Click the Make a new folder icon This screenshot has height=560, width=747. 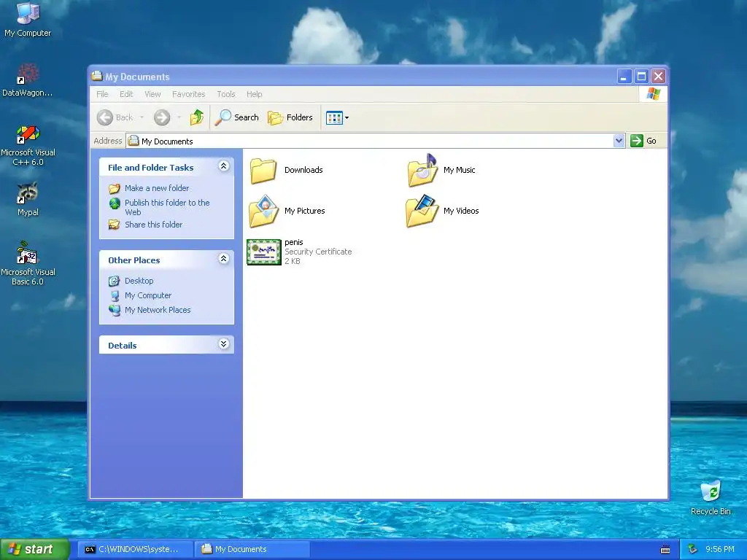click(115, 189)
